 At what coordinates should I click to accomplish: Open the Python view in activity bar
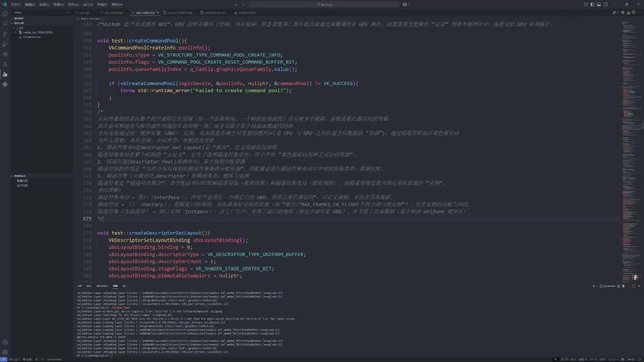[5, 84]
